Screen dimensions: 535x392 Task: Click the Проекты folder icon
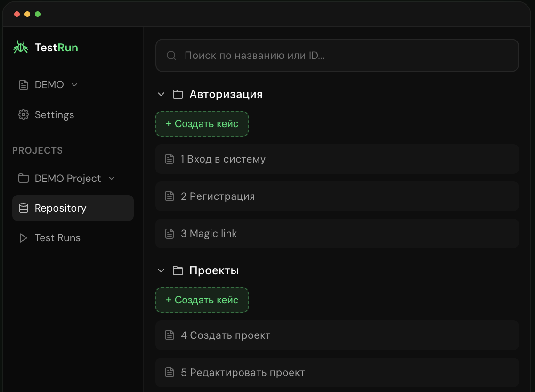tap(178, 271)
